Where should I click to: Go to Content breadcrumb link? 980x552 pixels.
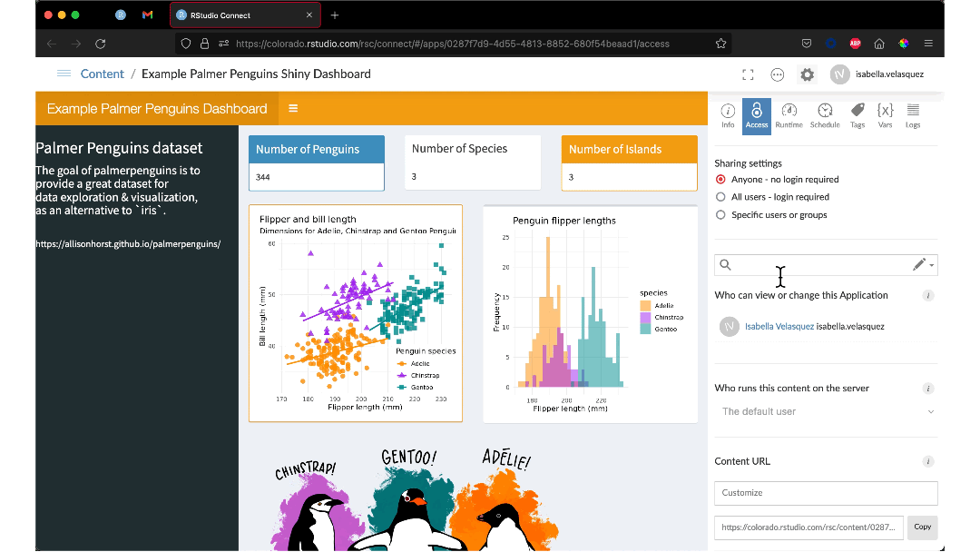pos(102,74)
